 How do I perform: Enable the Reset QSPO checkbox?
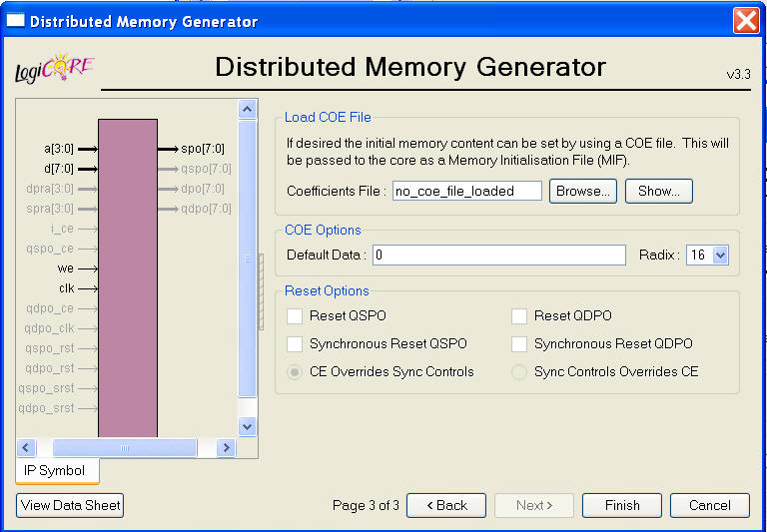tap(295, 316)
